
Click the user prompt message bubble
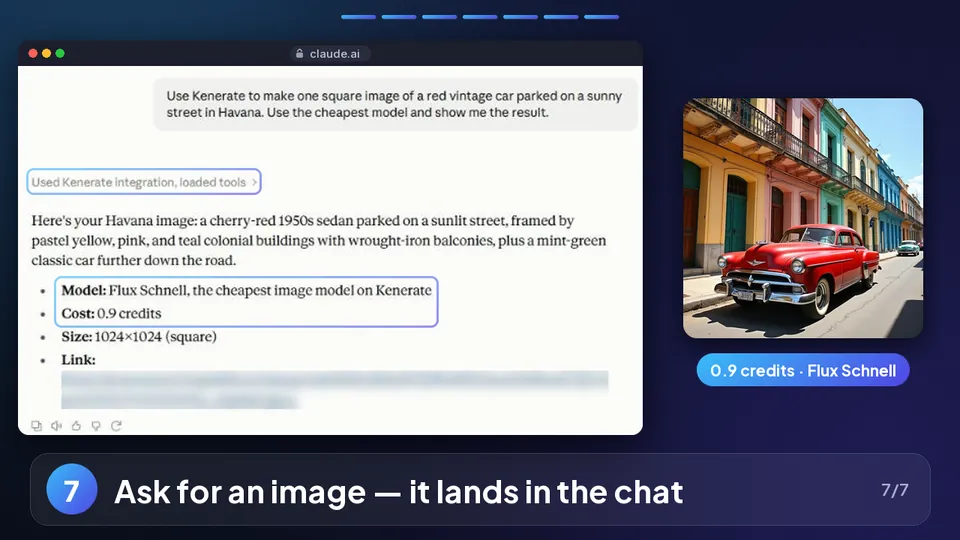(x=395, y=104)
